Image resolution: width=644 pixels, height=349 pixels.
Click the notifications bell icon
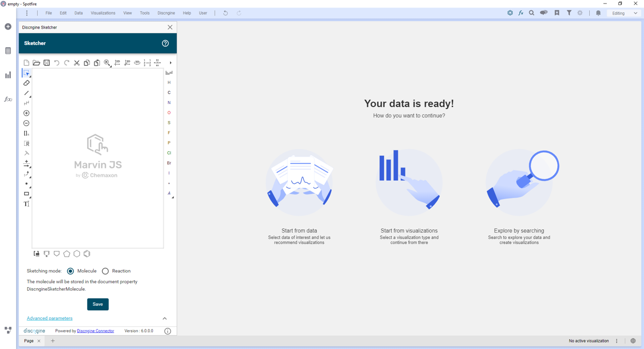[598, 13]
